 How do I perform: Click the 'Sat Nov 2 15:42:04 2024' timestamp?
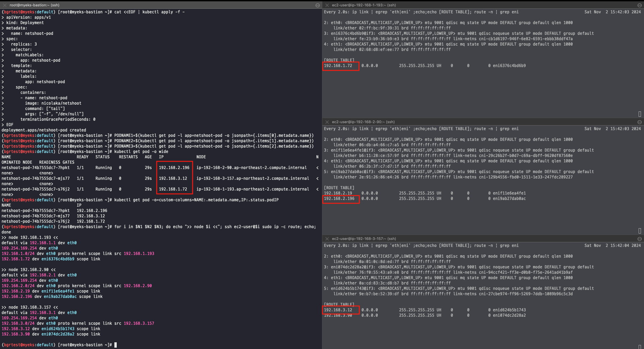pos(612,245)
